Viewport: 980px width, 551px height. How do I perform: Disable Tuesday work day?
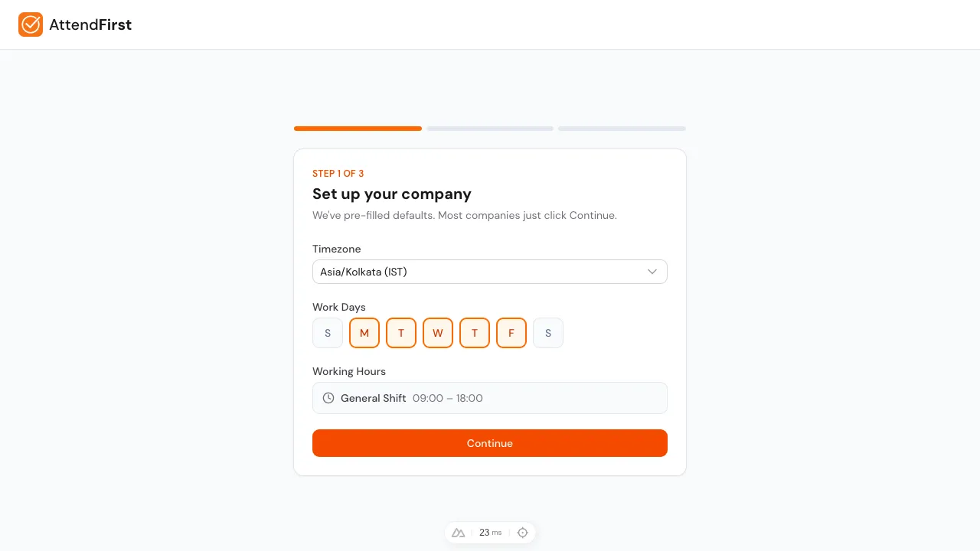(x=400, y=333)
